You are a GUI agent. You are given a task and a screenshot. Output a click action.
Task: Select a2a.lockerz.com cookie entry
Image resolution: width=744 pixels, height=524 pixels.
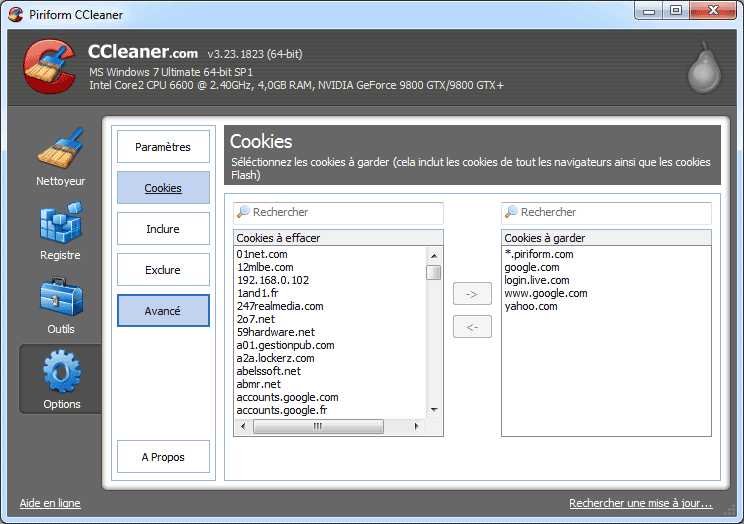point(275,358)
